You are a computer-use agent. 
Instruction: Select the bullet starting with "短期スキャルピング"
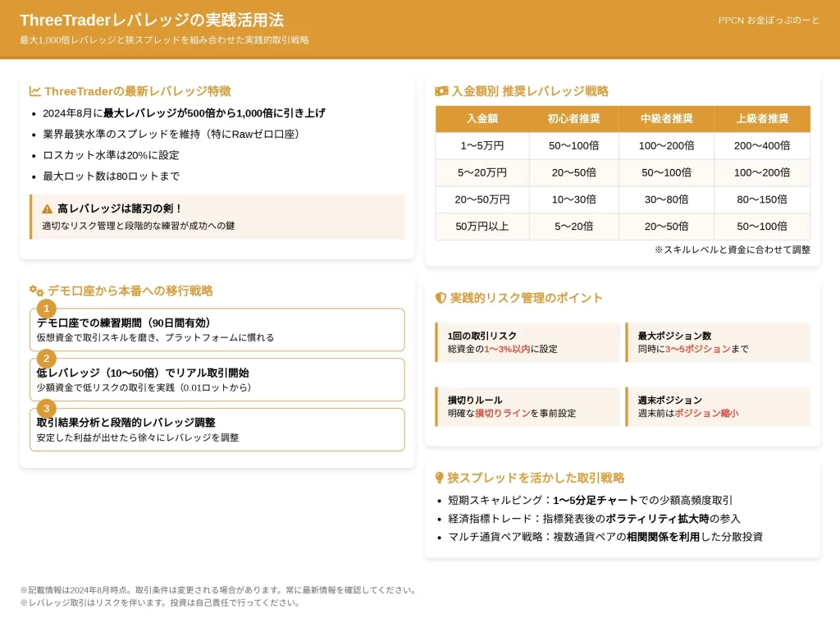click(x=591, y=500)
